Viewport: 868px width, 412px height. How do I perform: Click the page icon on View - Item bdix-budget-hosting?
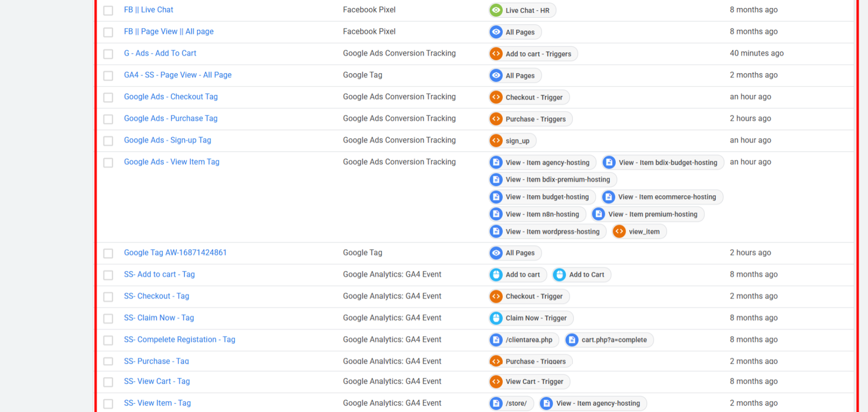609,162
